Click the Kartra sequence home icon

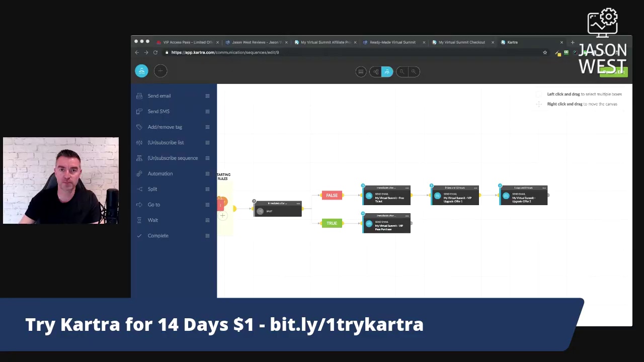141,71
